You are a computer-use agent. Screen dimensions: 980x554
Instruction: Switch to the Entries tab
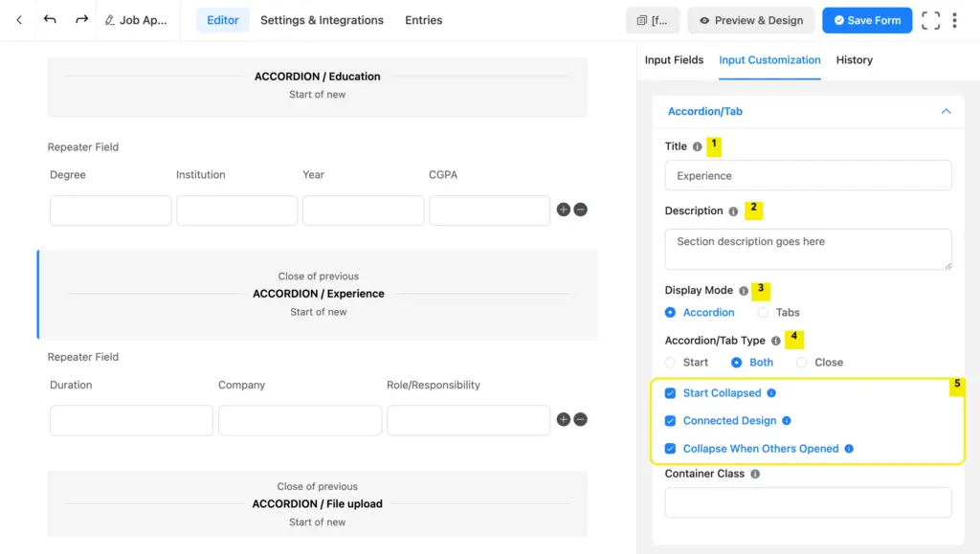[423, 19]
